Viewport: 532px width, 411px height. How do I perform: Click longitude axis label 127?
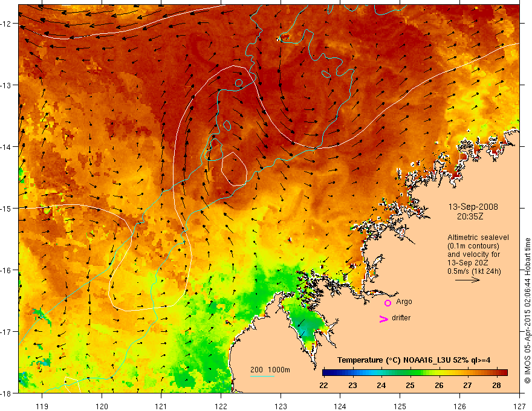pyautogui.click(x=519, y=407)
